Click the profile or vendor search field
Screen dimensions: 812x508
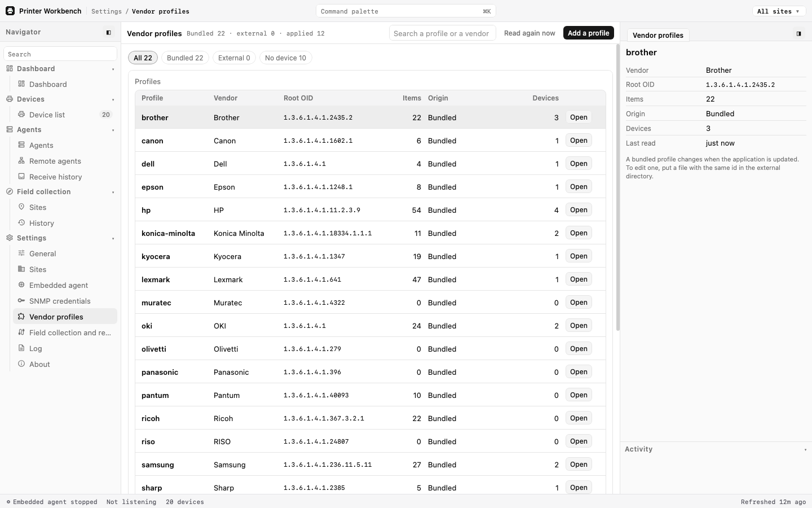pos(443,33)
